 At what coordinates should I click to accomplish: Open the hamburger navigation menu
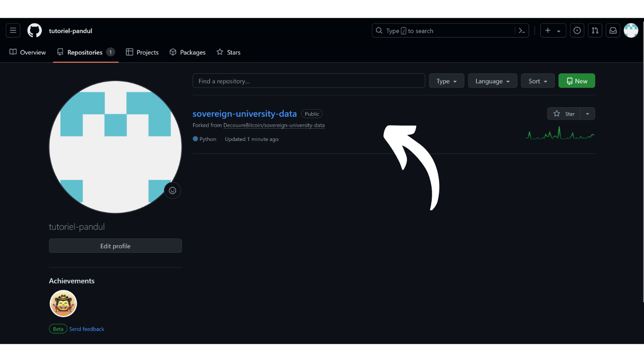13,31
